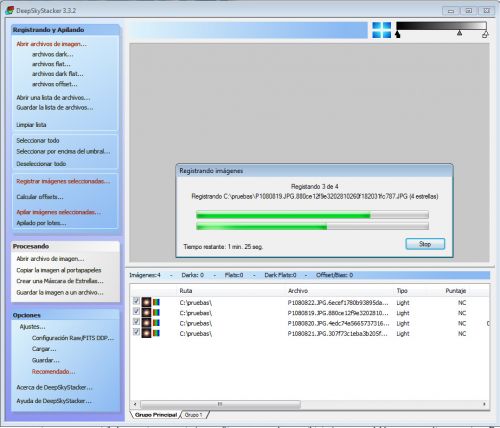Open 'Abrir una lista de archivos...'

pos(53,98)
